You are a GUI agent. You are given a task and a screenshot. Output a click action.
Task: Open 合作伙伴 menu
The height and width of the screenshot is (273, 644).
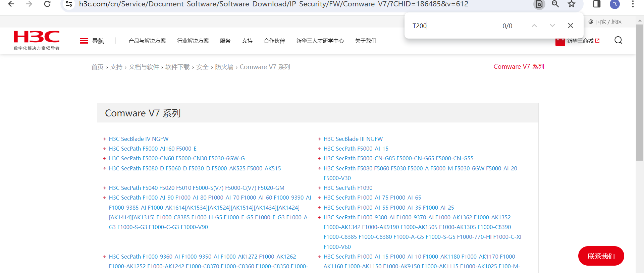(x=274, y=41)
